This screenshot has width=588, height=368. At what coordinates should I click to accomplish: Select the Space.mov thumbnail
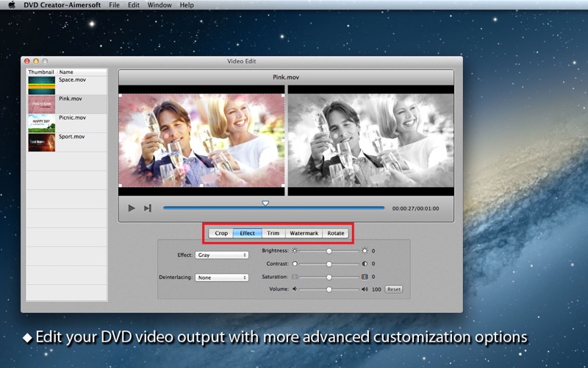point(42,85)
